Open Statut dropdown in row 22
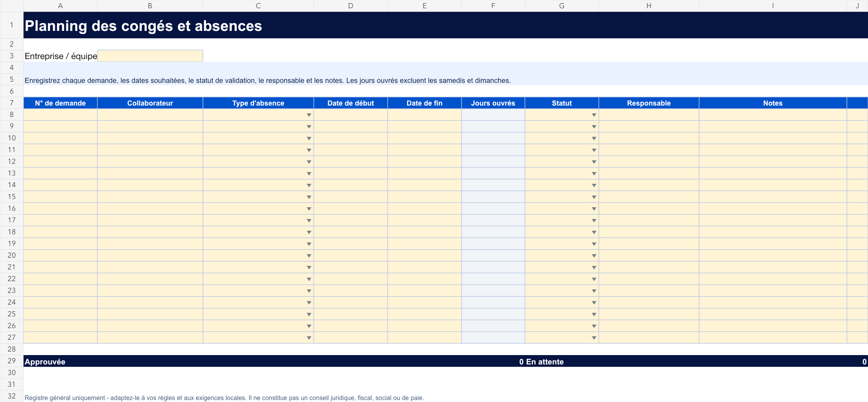This screenshot has width=868, height=402. 594,279
